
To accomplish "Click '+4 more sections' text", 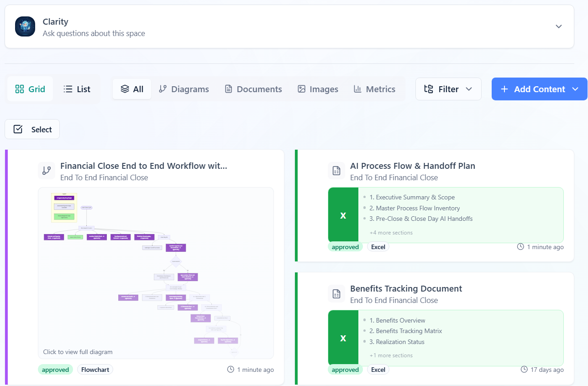I will (391, 233).
